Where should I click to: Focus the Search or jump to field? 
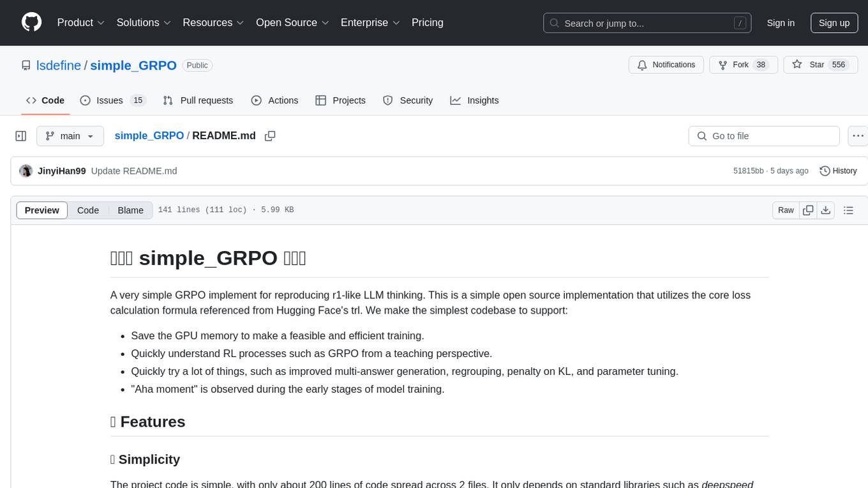click(646, 23)
